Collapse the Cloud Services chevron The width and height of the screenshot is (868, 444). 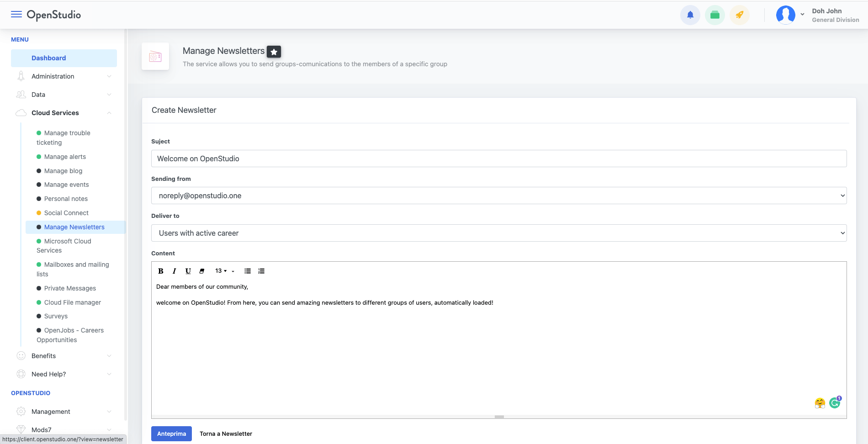109,113
